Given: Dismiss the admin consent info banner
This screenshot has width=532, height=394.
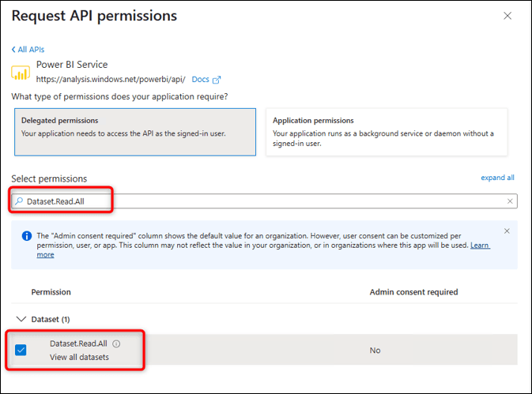Looking at the screenshot, I should coord(507,231).
